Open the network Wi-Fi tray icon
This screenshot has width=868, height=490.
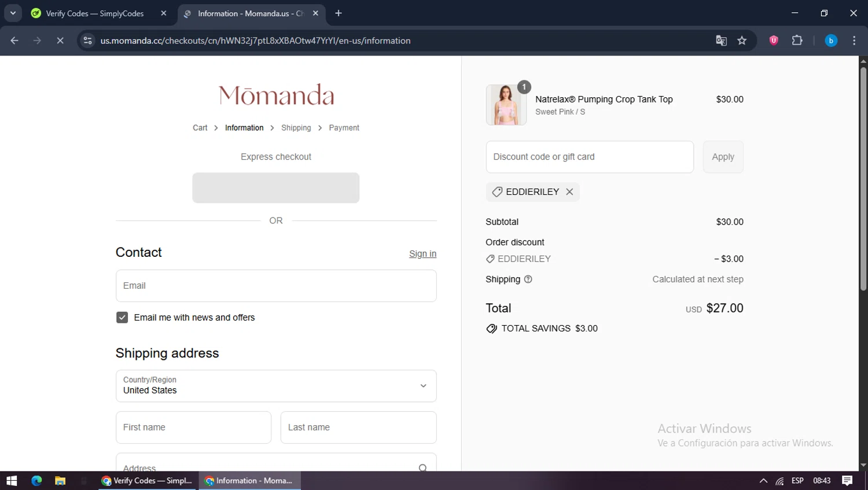[x=779, y=481]
